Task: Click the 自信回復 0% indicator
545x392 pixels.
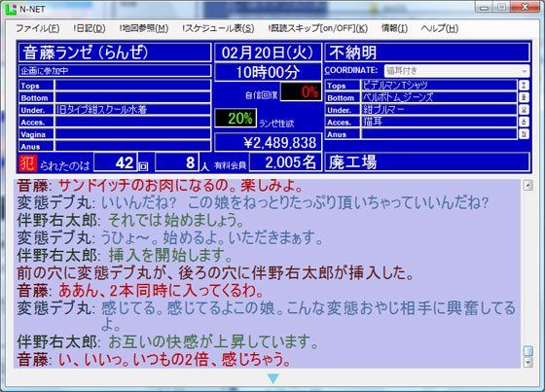Action: tap(301, 92)
